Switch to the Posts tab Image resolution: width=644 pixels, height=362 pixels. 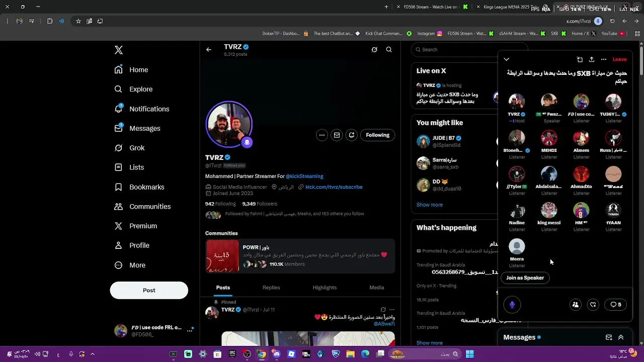click(x=223, y=288)
